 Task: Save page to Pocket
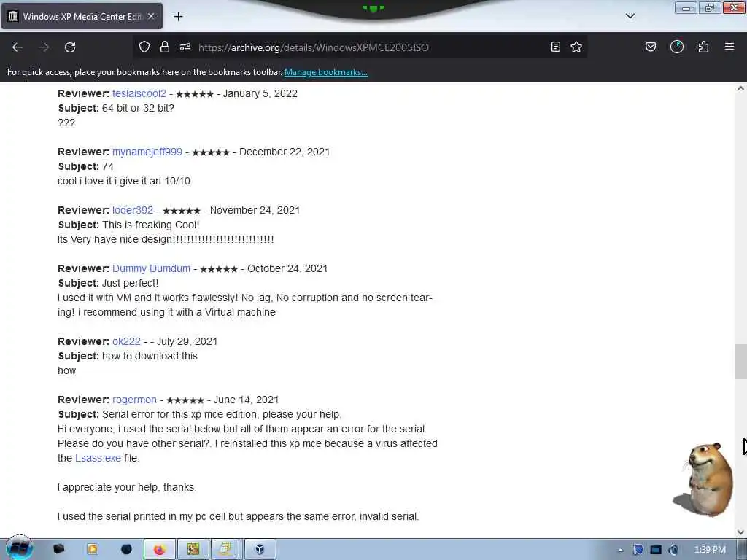[x=651, y=47]
